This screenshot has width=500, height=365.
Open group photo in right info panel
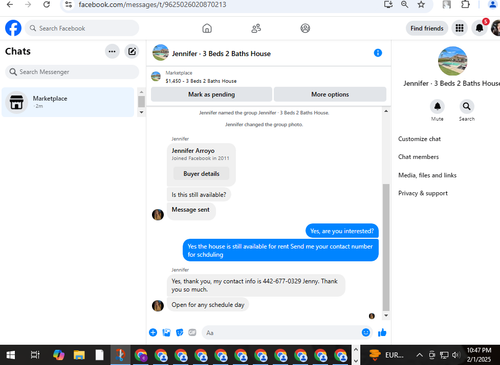point(452,61)
